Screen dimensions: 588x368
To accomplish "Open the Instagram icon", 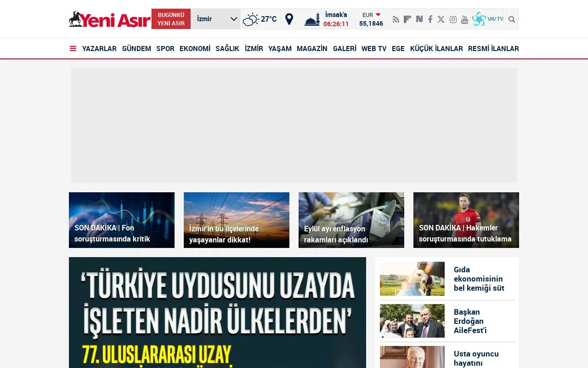I will (x=453, y=19).
